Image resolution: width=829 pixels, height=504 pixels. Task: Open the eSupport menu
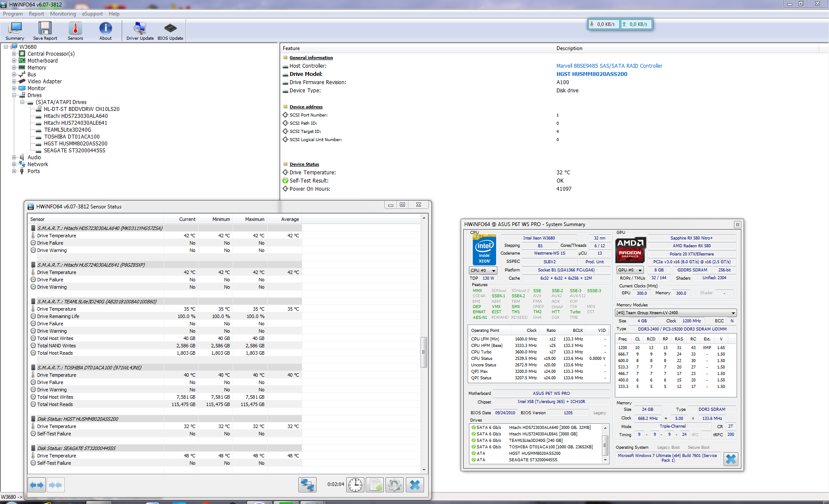tap(92, 14)
